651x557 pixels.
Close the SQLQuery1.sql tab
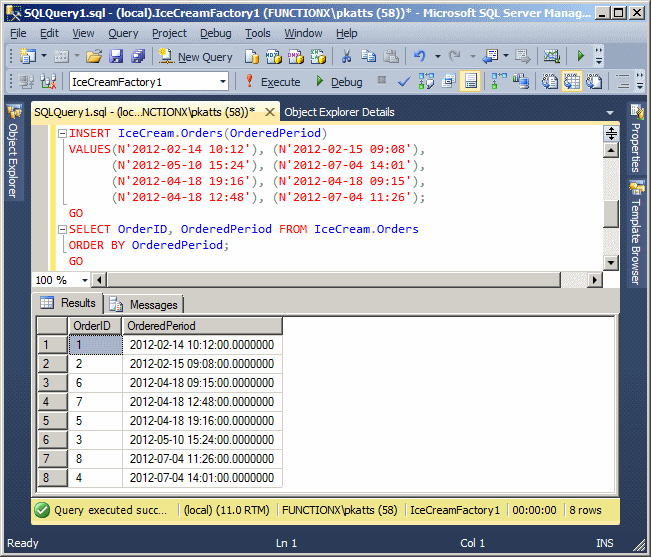point(270,112)
